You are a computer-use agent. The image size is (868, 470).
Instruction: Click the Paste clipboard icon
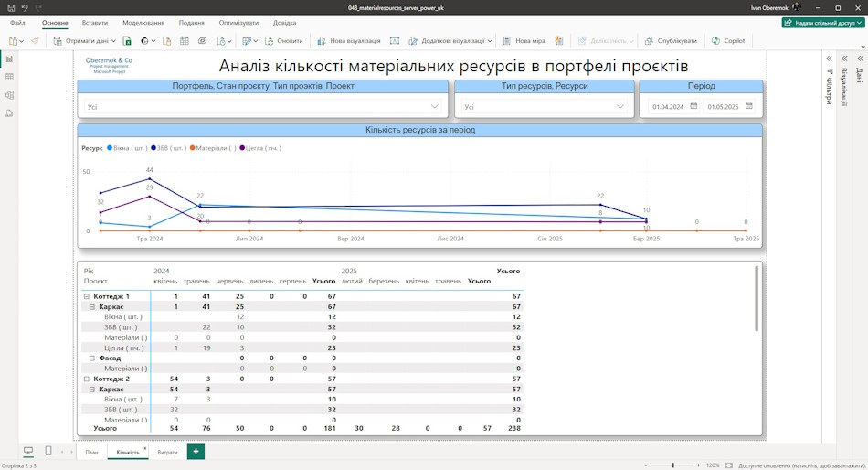tap(13, 41)
